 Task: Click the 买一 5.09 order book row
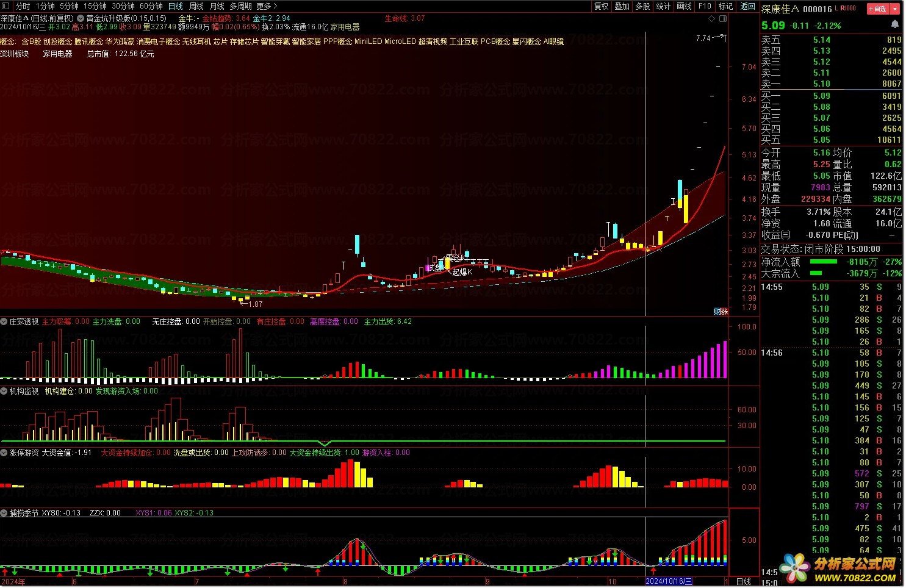point(831,96)
